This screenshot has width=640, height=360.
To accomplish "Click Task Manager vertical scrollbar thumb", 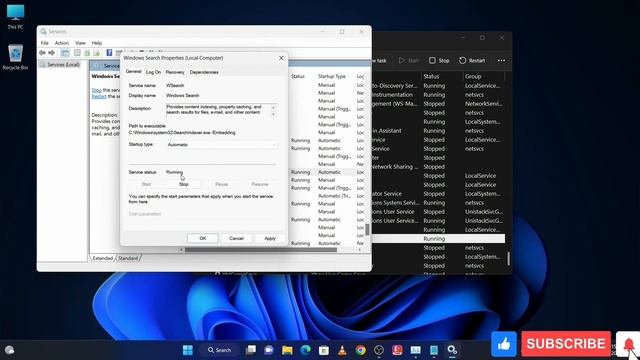I will pyautogui.click(x=508, y=258).
